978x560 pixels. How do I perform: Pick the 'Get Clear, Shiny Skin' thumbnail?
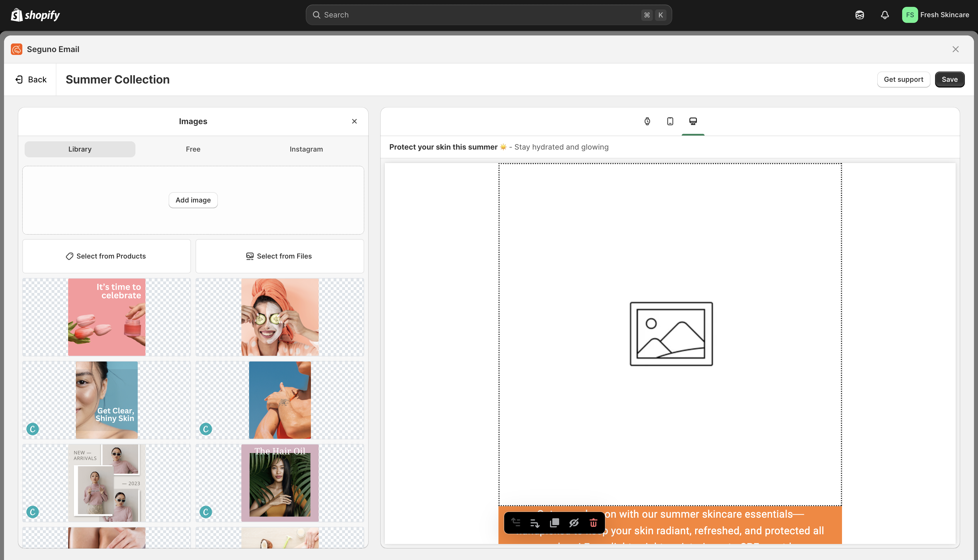106,400
